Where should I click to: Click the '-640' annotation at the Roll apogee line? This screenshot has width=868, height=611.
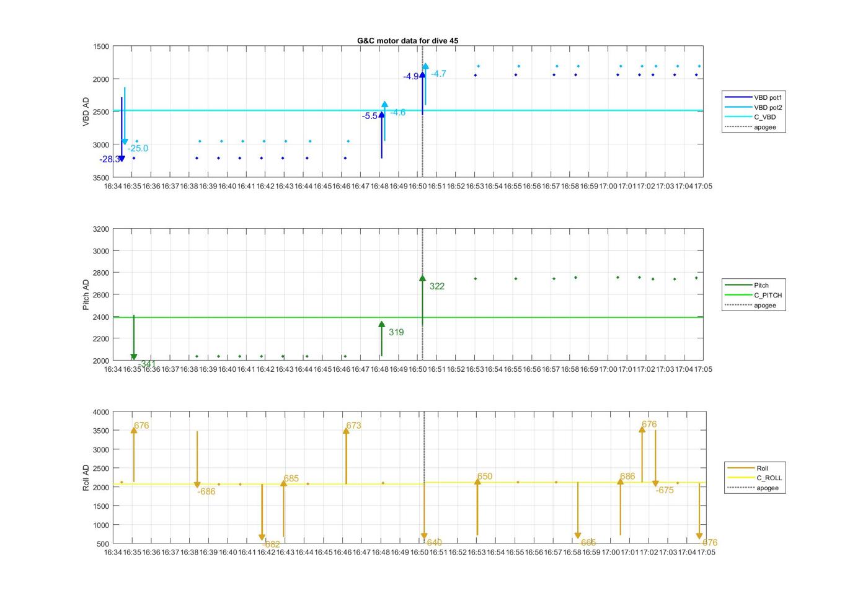[x=433, y=543]
